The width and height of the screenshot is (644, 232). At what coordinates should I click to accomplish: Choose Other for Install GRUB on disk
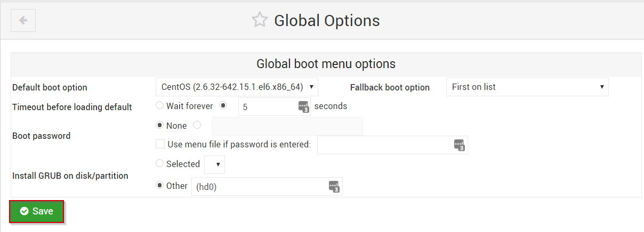pos(159,185)
